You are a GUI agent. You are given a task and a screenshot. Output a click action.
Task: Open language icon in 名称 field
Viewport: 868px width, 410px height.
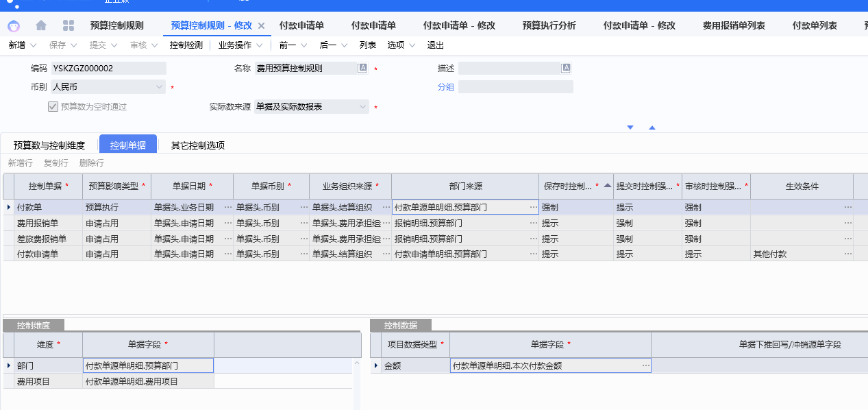(362, 68)
